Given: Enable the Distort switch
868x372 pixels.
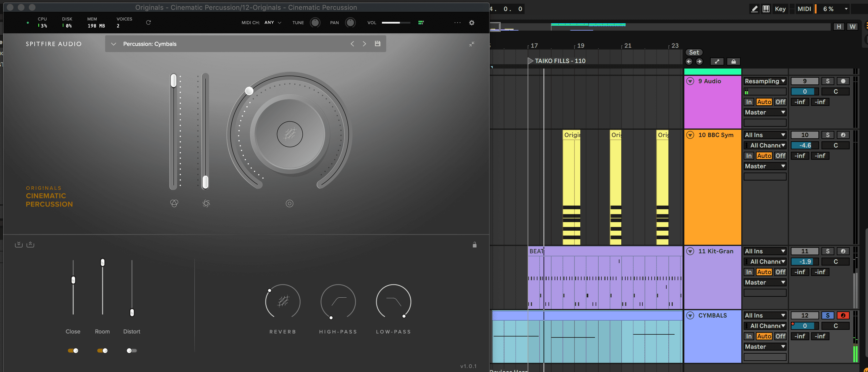Looking at the screenshot, I should (131, 351).
